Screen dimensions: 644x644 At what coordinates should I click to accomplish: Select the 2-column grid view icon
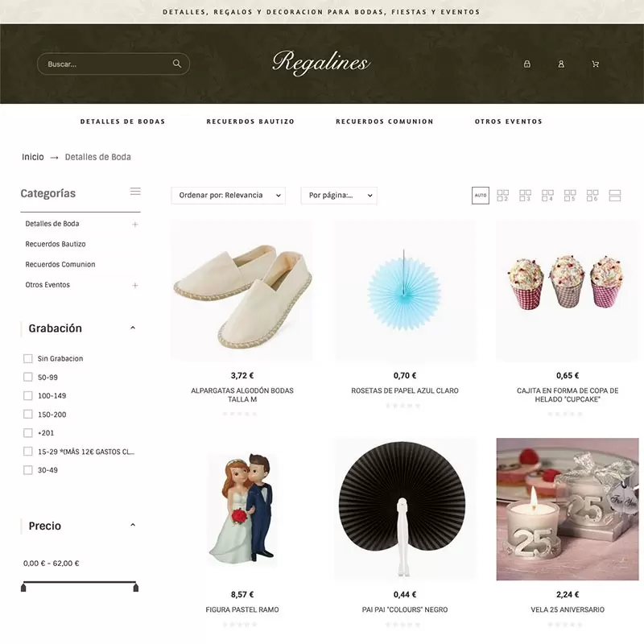[502, 196]
